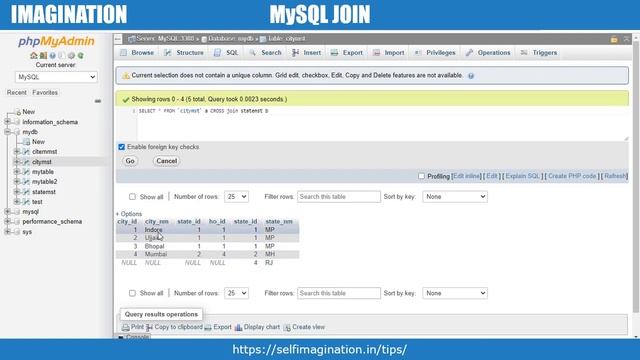Click the Refresh link
Screen dimensions: 640x360
[615, 176]
